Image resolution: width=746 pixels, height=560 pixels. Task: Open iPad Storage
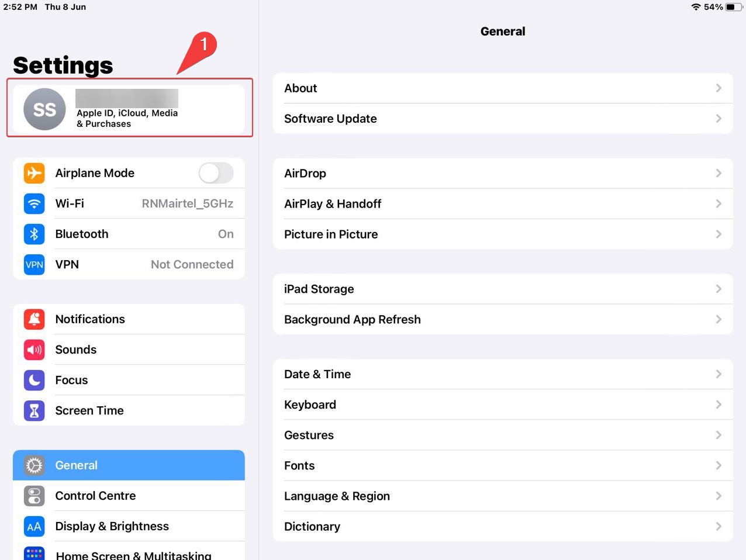pos(503,289)
